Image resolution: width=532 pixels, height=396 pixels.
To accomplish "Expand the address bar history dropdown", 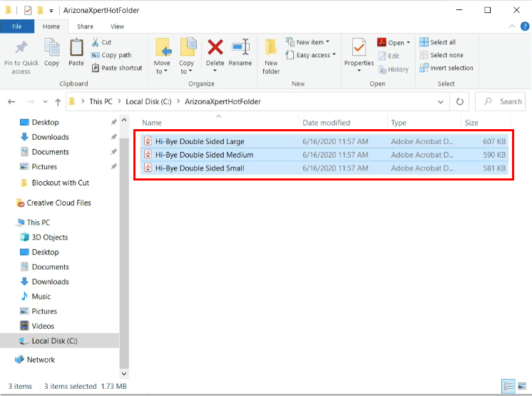I will pos(441,101).
